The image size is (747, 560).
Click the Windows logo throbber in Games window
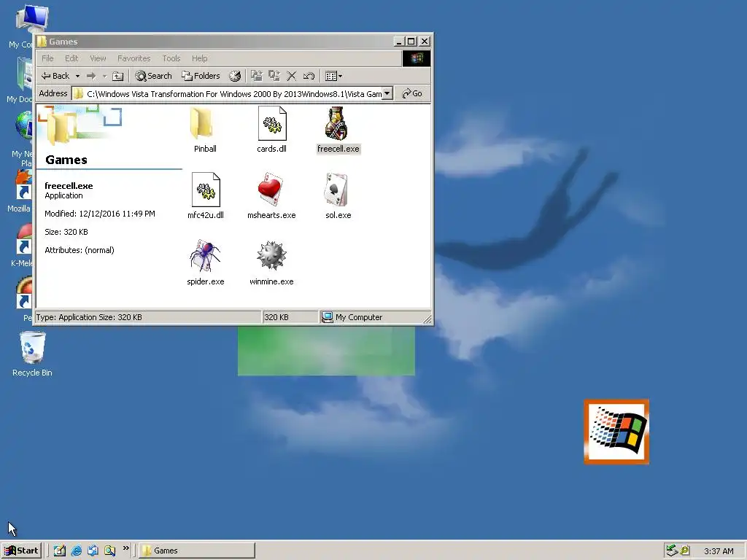click(417, 58)
